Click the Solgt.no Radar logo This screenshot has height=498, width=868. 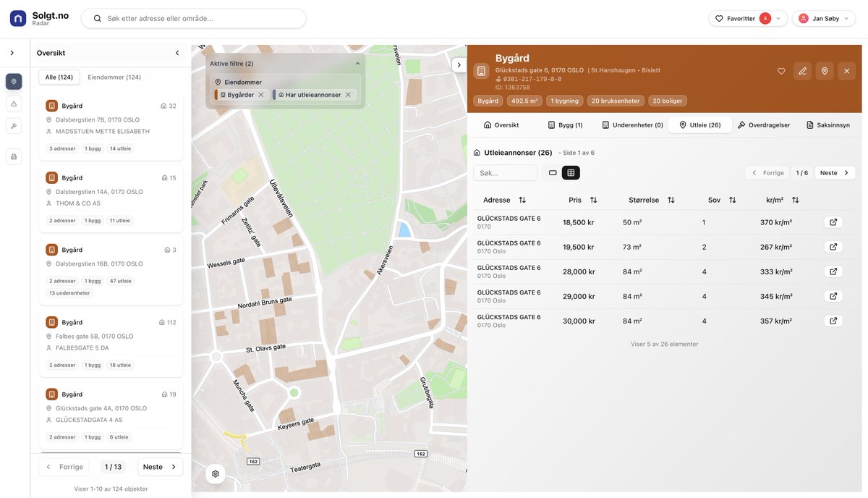tap(40, 18)
